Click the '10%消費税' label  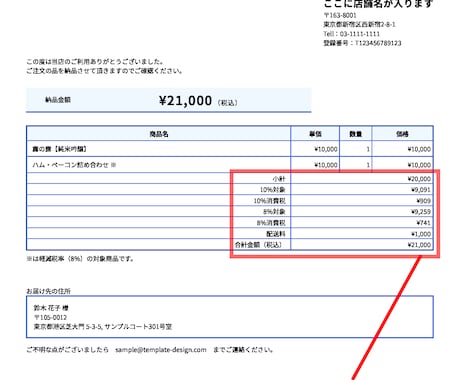click(x=269, y=201)
